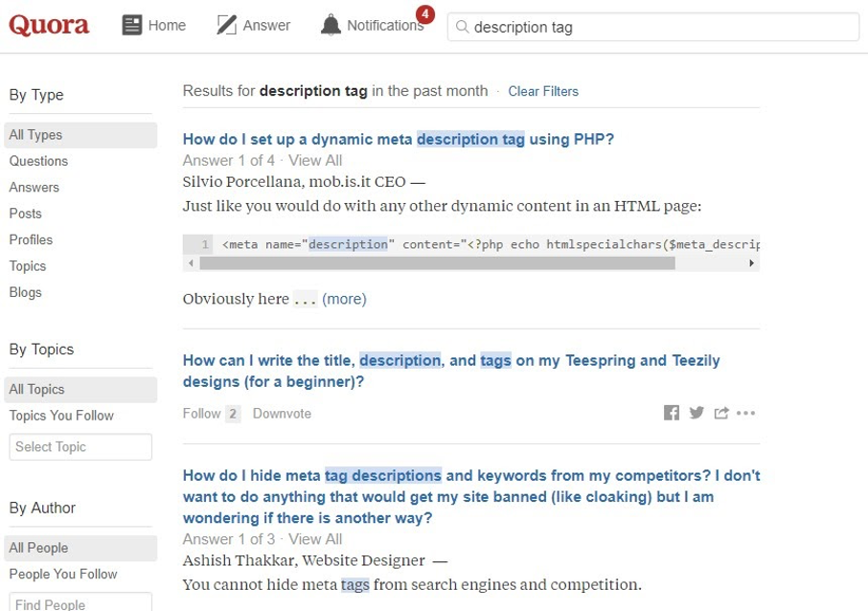Viewport: 868px width, 611px height.
Task: Share the Teespring question on Twitter
Action: click(x=697, y=412)
